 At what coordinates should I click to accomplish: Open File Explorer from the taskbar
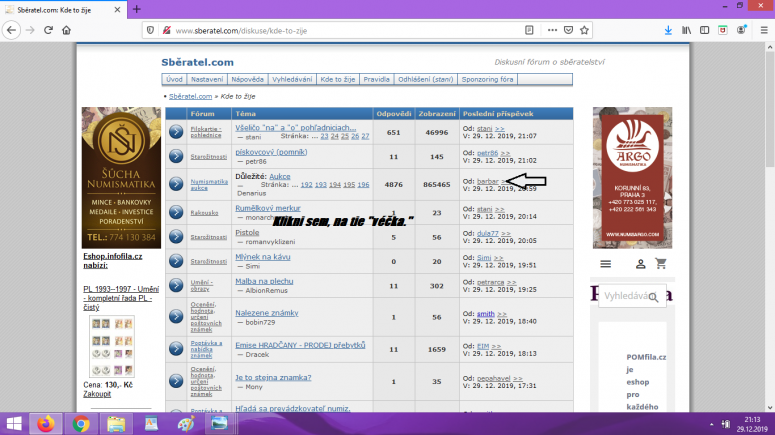pyautogui.click(x=116, y=424)
